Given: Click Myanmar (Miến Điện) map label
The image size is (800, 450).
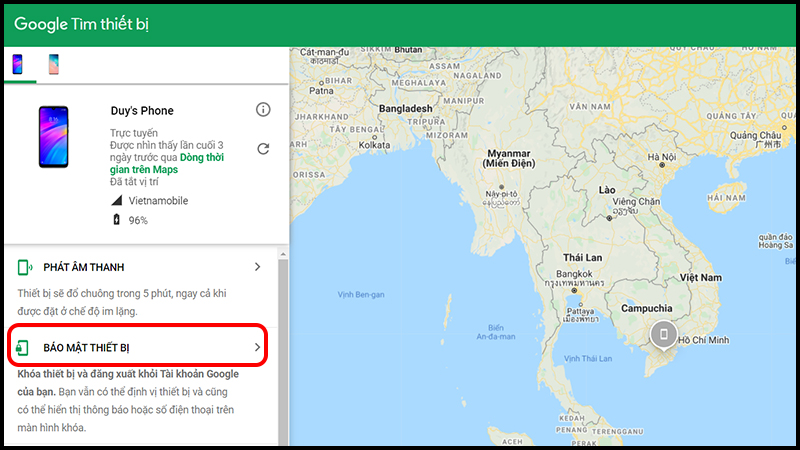Looking at the screenshot, I should click(509, 158).
